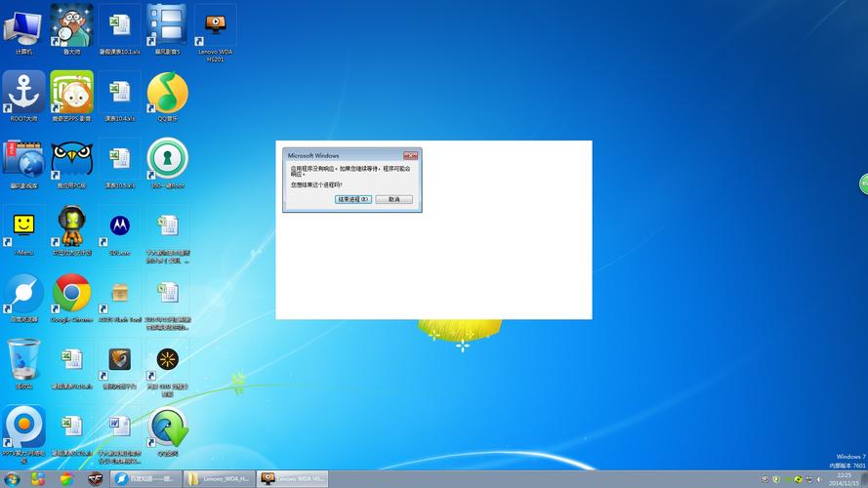Open the colorful ball browser taskbar icon
868x488 pixels.
[x=67, y=478]
